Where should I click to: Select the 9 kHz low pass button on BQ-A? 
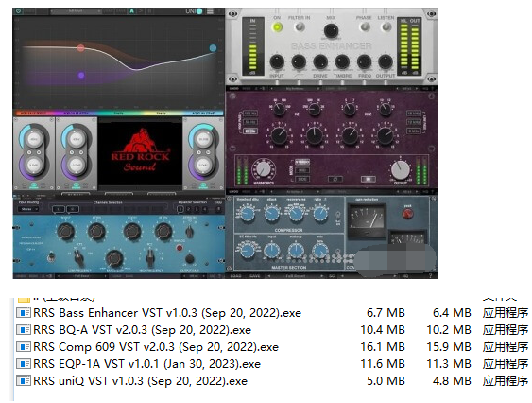tap(414, 131)
